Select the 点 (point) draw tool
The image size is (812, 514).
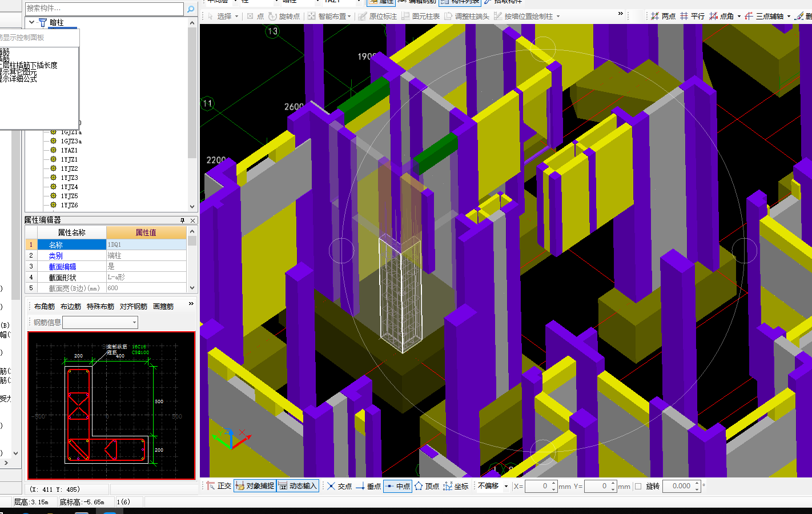click(255, 16)
